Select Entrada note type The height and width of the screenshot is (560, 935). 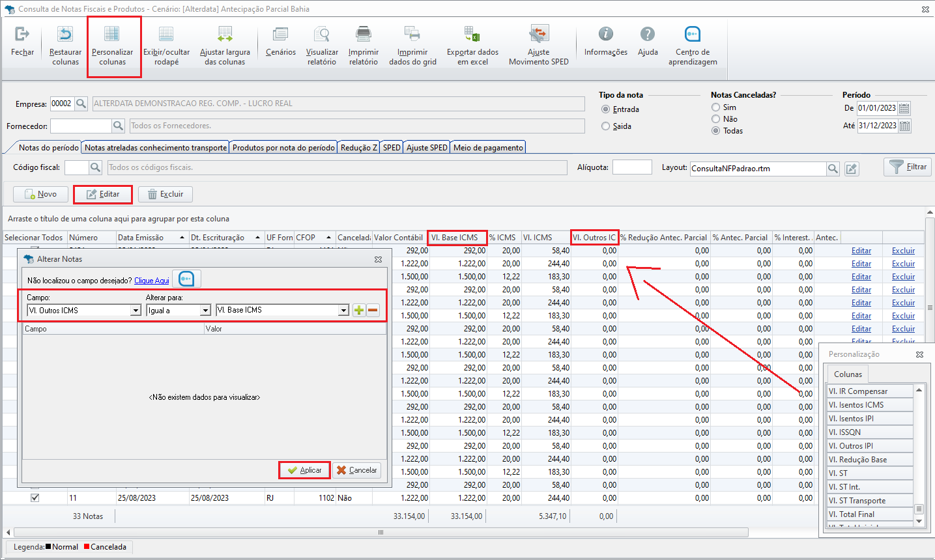[606, 109]
